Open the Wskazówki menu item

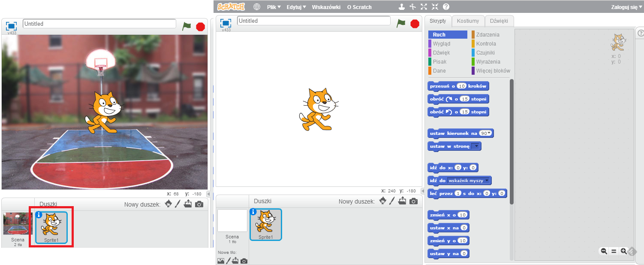(326, 7)
